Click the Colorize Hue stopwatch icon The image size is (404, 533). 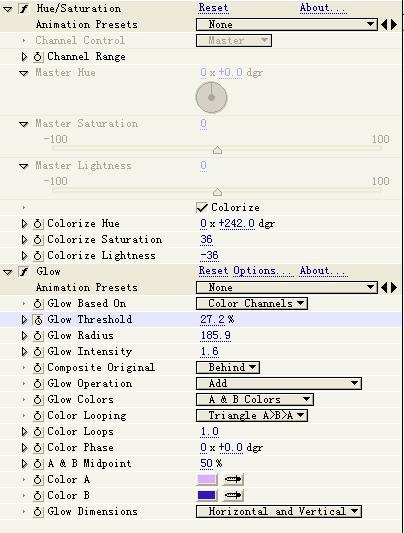tap(38, 224)
